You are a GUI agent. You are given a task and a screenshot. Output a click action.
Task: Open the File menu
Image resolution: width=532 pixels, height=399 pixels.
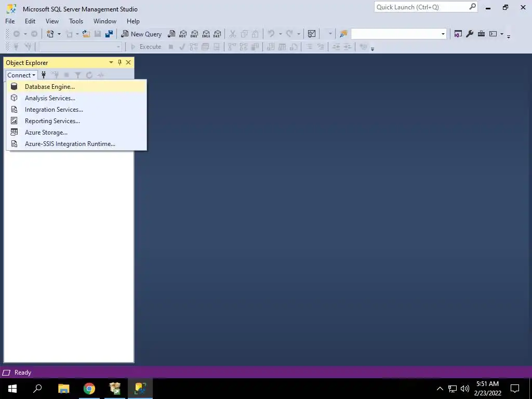click(10, 21)
